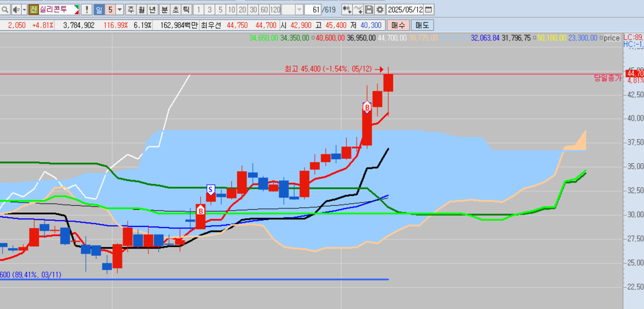Select the 120 interval button
The height and width of the screenshot is (309, 644).
tap(275, 10)
